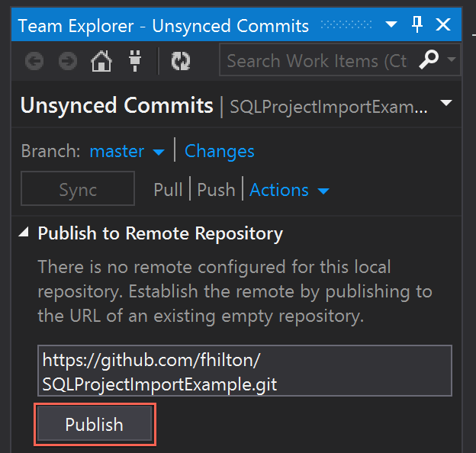Image resolution: width=476 pixels, height=453 pixels.
Task: Click the Push link
Action: [216, 190]
